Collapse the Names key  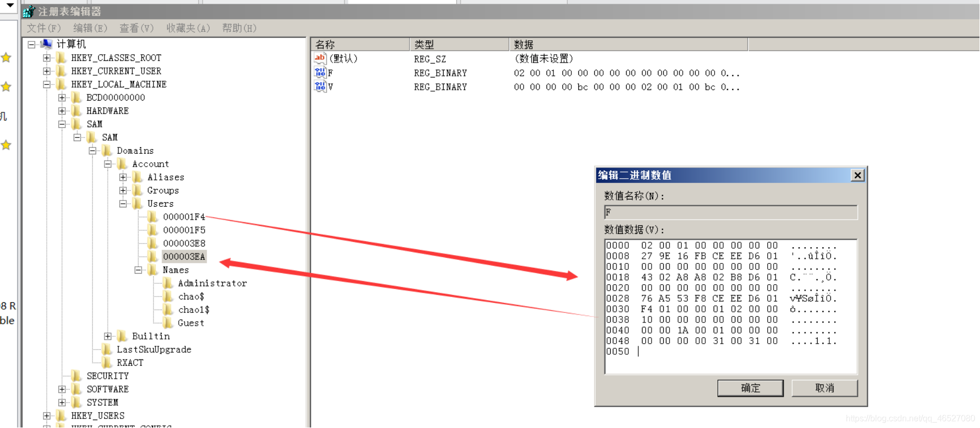[138, 270]
